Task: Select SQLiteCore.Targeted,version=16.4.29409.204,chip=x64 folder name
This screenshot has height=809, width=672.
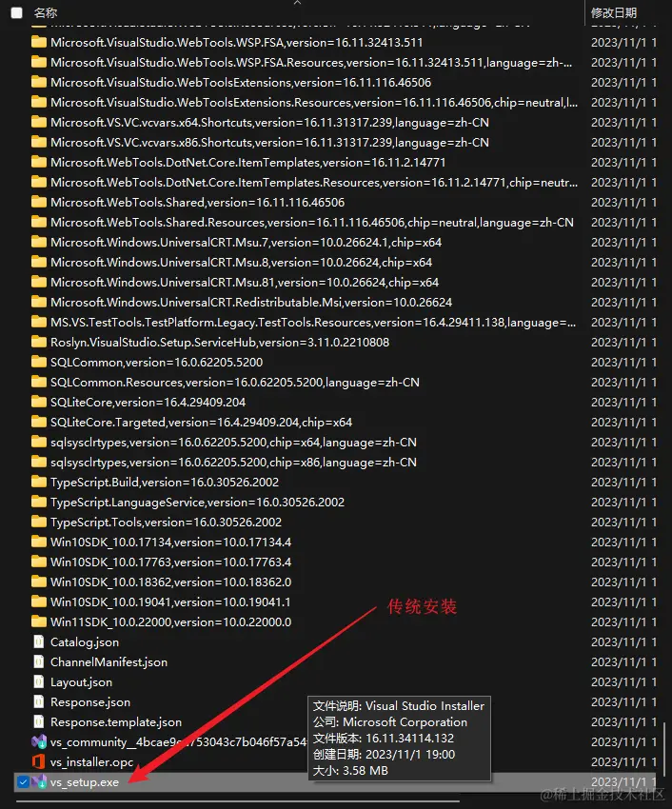Action: click(201, 422)
